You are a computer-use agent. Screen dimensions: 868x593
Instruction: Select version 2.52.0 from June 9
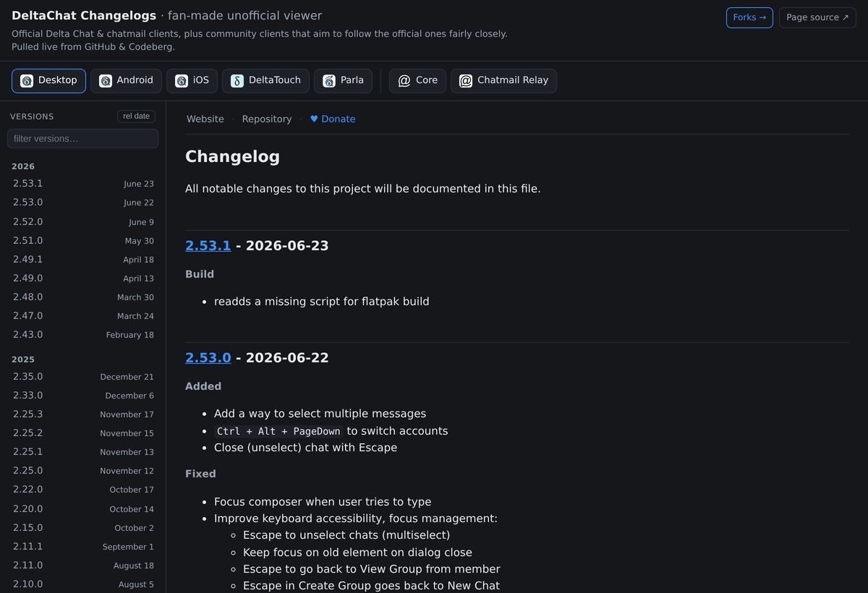pyautogui.click(x=82, y=222)
